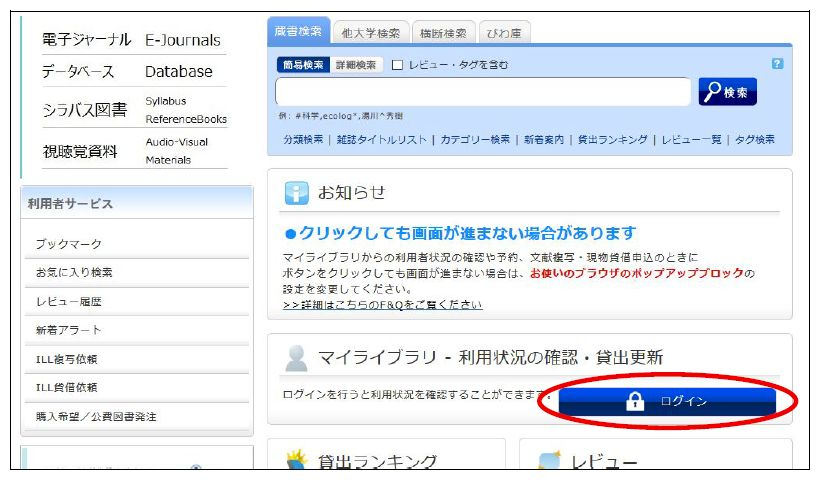The image size is (822, 480).
Task: Open the 貸出ランキング link below search box
Action: 612,140
